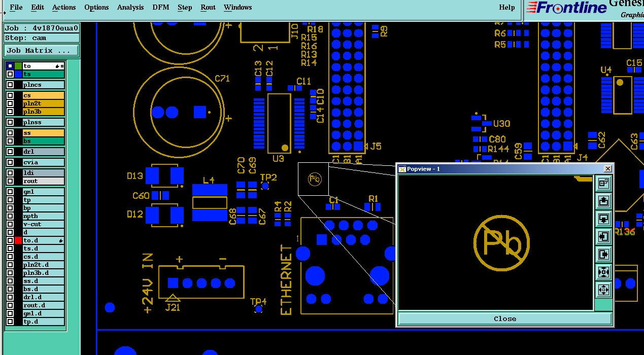
Task: Open the Rout menu
Action: (208, 7)
